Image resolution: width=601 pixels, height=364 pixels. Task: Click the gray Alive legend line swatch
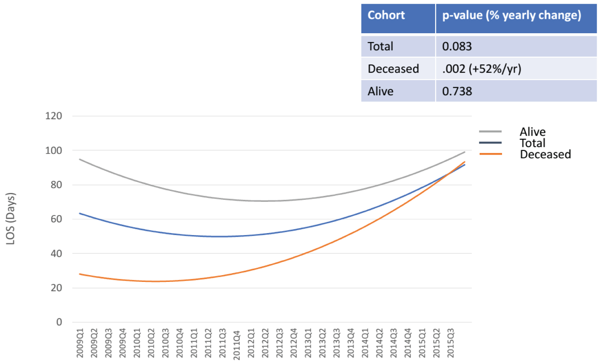point(490,131)
